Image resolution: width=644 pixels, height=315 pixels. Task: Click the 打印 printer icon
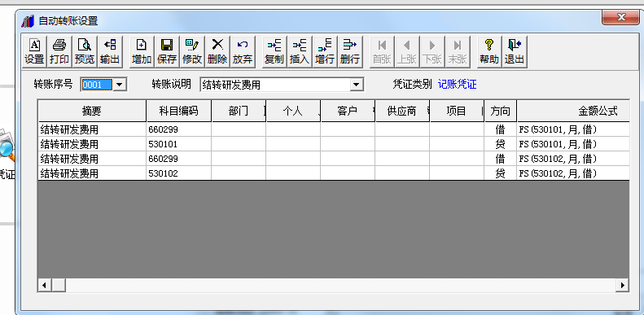click(x=59, y=52)
